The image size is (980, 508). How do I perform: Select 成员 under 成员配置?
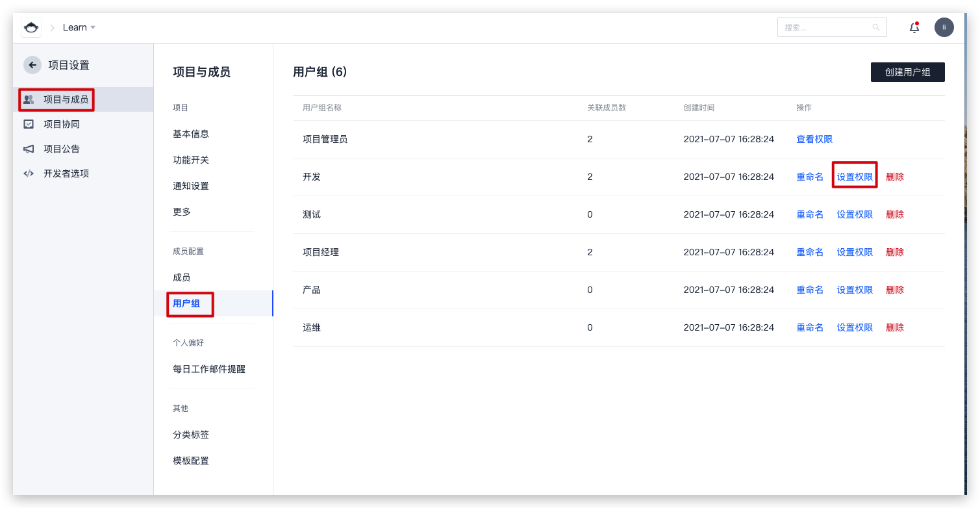pos(182,277)
